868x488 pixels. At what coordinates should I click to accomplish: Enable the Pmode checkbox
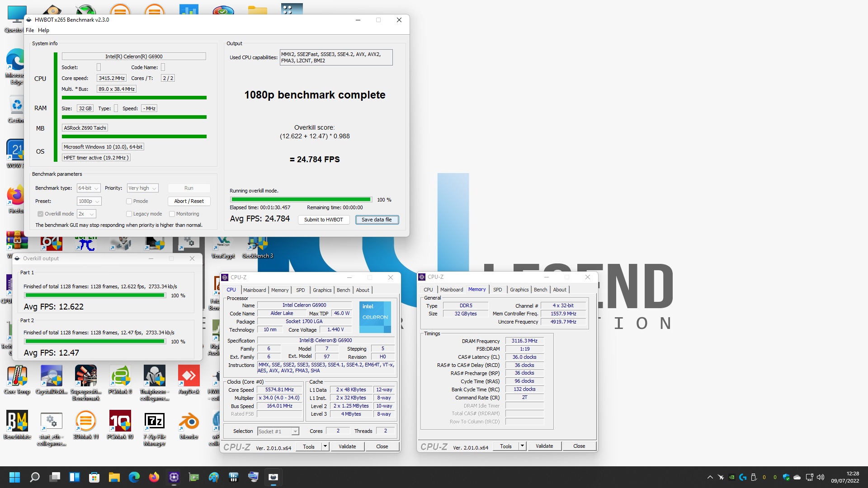point(129,201)
